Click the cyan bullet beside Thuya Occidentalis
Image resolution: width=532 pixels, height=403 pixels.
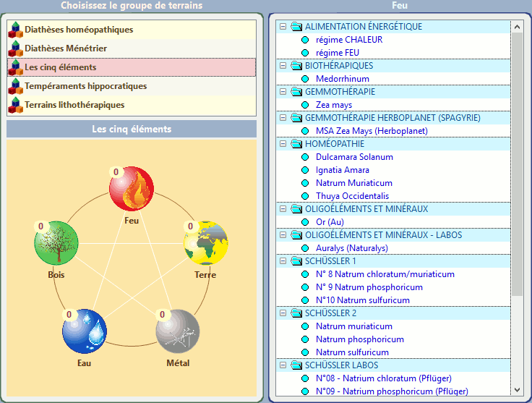coord(305,196)
